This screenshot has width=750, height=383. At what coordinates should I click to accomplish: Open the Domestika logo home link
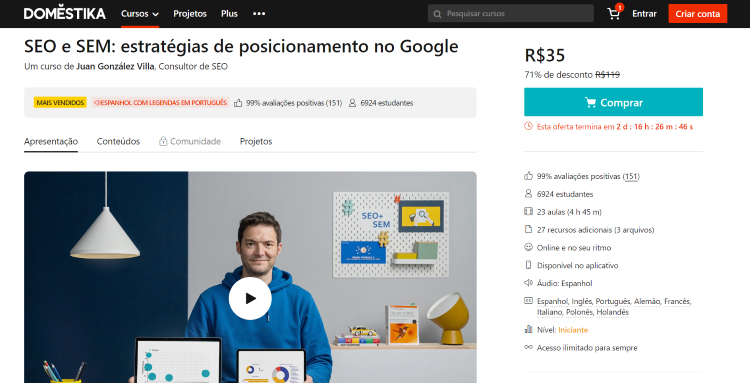[x=65, y=13]
